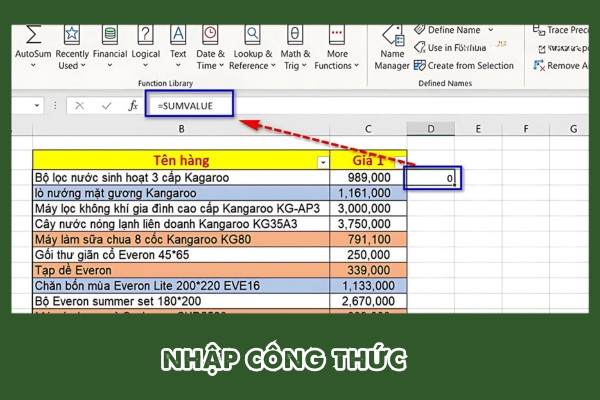Open More Functions icon
Image resolution: width=600 pixels, height=400 pixels.
(337, 34)
